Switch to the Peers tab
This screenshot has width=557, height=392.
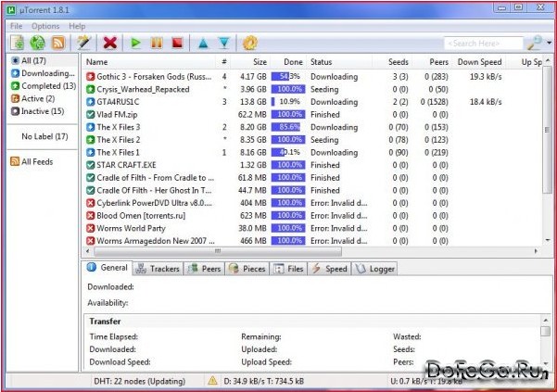pos(204,269)
